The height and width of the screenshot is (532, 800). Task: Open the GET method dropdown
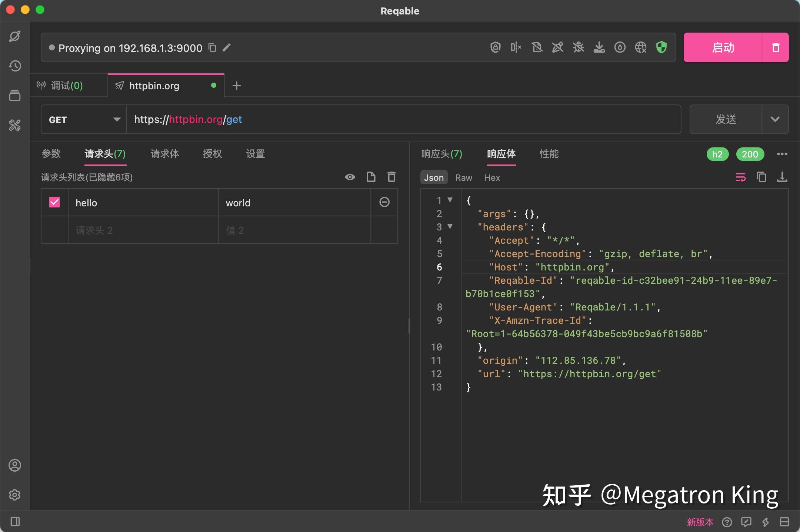(x=84, y=119)
